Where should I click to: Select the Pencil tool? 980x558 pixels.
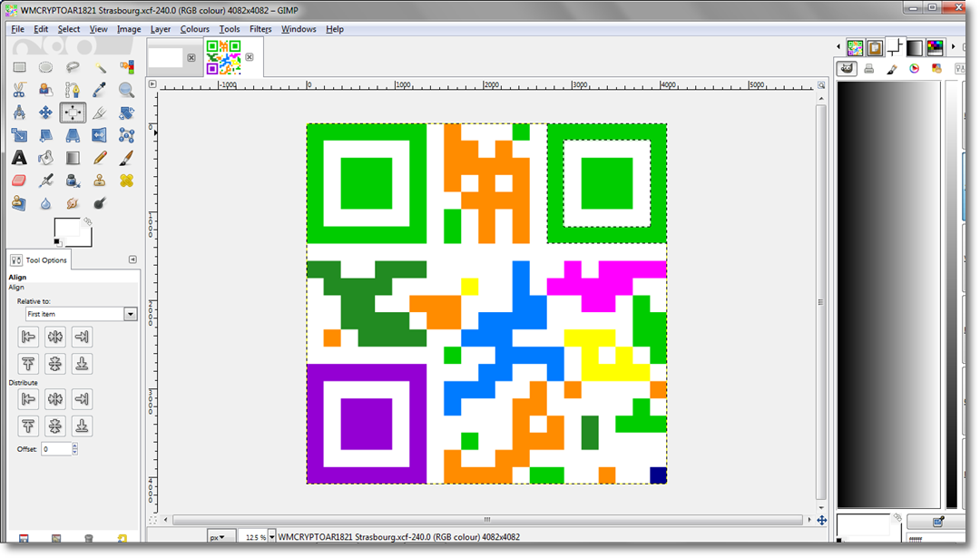coord(100,158)
